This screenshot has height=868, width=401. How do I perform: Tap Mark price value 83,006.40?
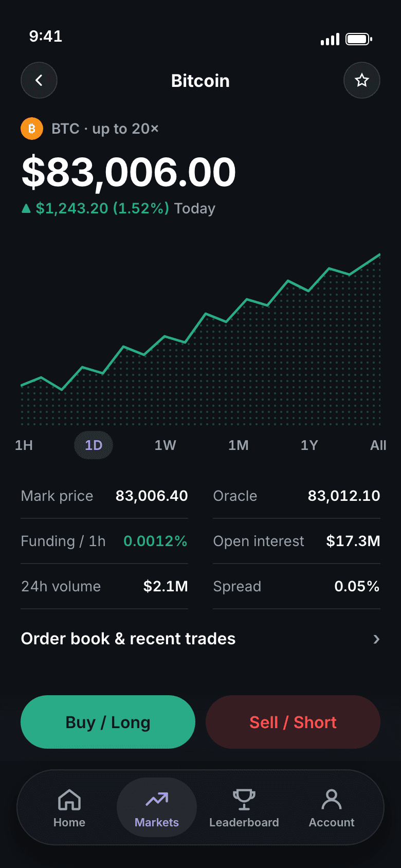152,496
